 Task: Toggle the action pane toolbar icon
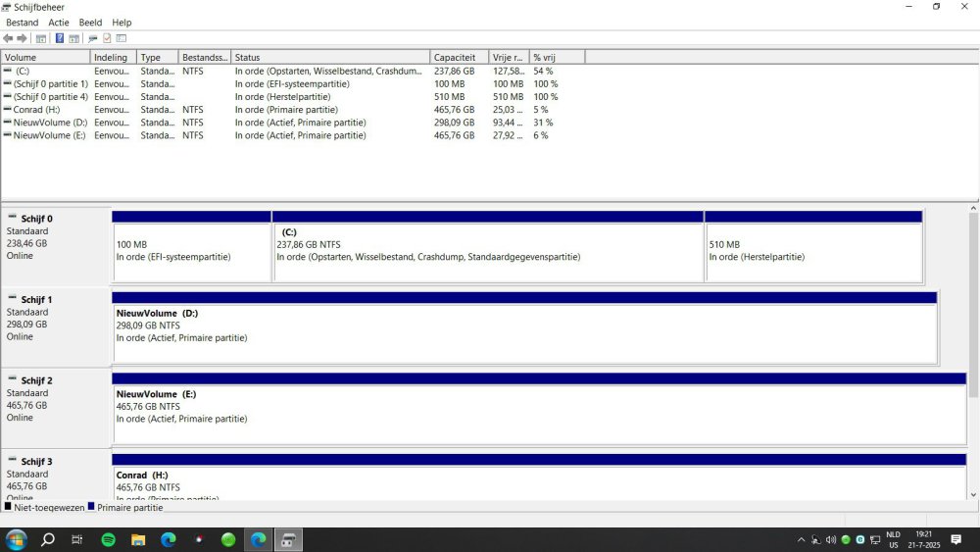[x=73, y=39]
